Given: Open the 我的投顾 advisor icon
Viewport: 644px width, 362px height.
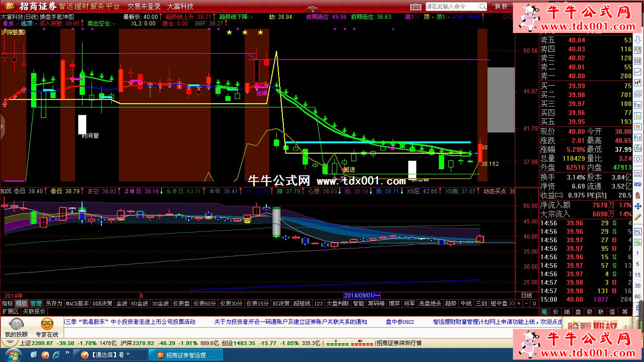Looking at the screenshot, I should click(x=16, y=328).
